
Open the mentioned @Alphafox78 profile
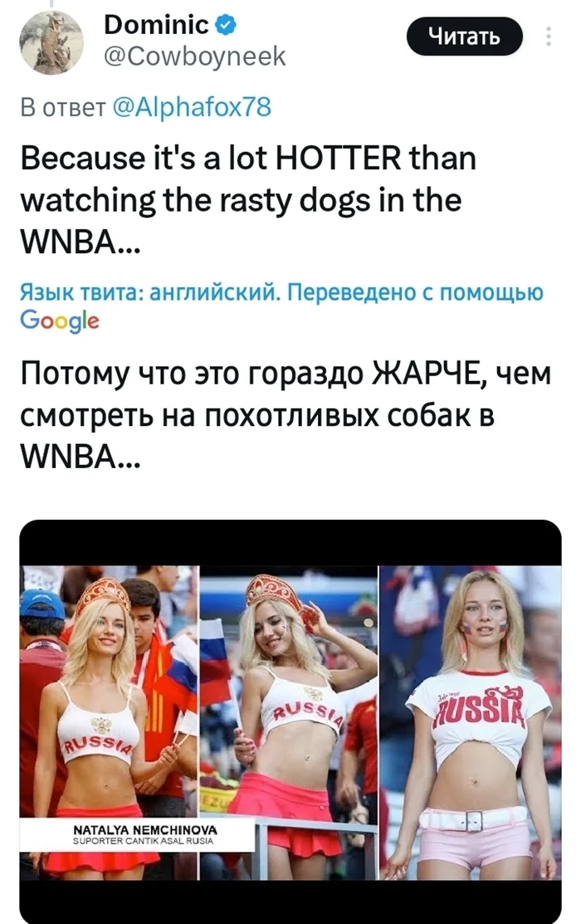192,107
